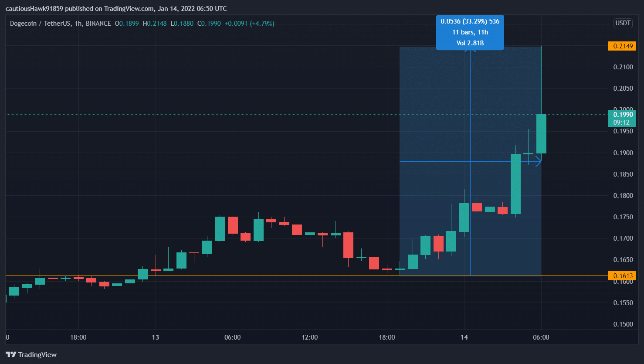The image size is (644, 364).
Task: Click the date label 13 on time axis
Action: click(156, 337)
